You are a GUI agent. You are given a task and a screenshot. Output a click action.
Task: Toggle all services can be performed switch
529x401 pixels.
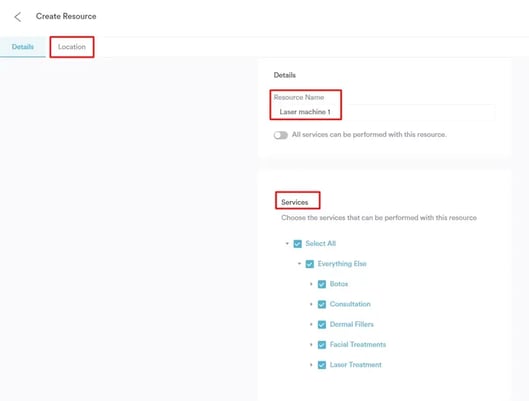tap(281, 135)
